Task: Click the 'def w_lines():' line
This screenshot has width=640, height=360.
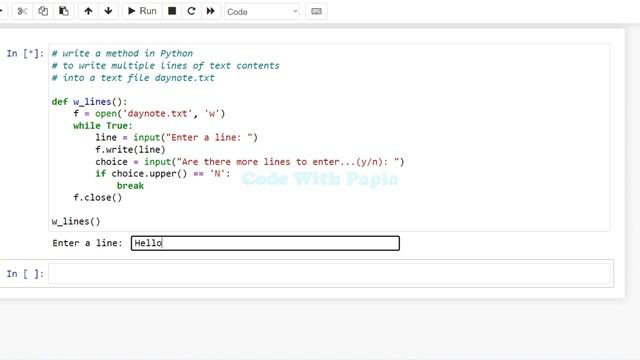Action: coord(89,102)
